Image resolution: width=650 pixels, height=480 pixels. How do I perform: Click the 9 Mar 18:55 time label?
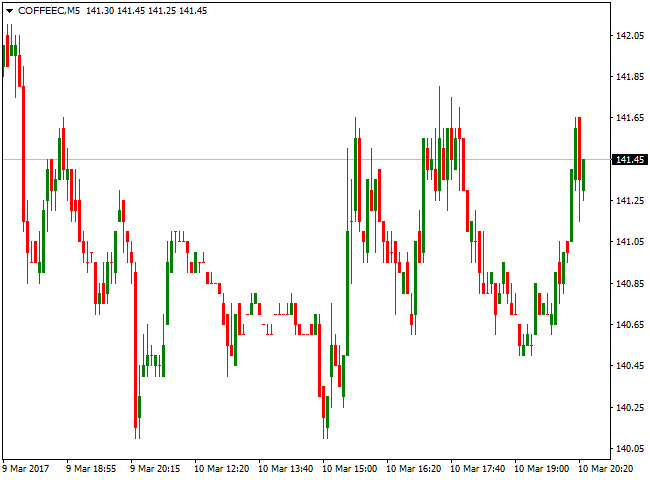coord(91,469)
